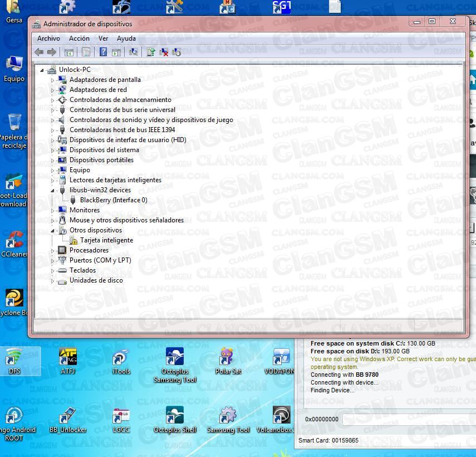This screenshot has width=476, height=457.
Task: Open the Polar Sat desktop shortcut
Action: 228,361
